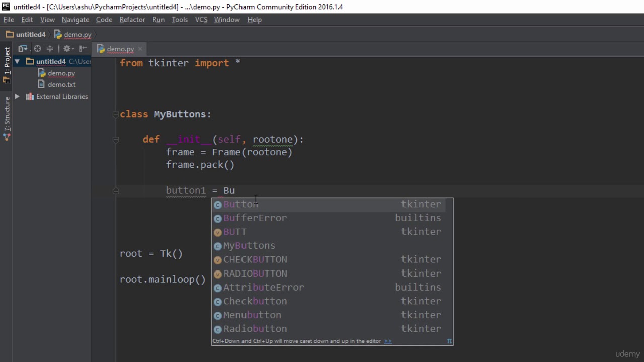Collapse the MyButtons class fold marker
644x362 pixels.
tap(116, 114)
